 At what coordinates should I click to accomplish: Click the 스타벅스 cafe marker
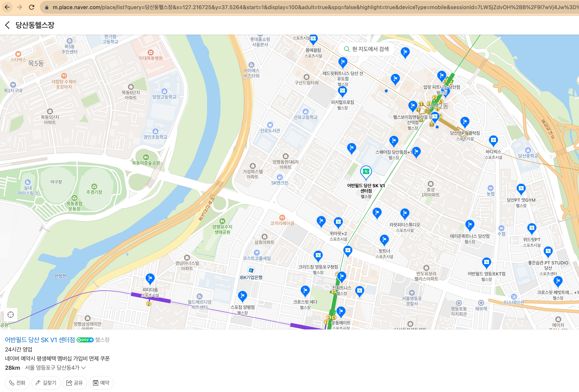tap(18, 54)
